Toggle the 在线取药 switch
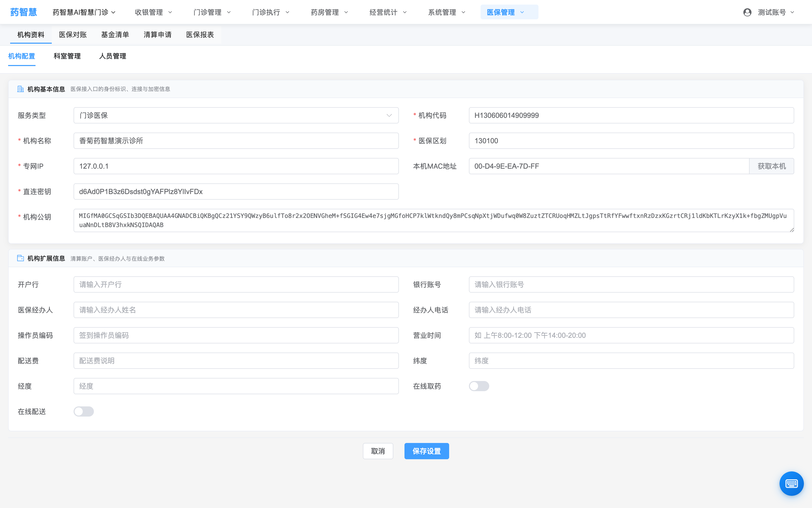 [479, 386]
